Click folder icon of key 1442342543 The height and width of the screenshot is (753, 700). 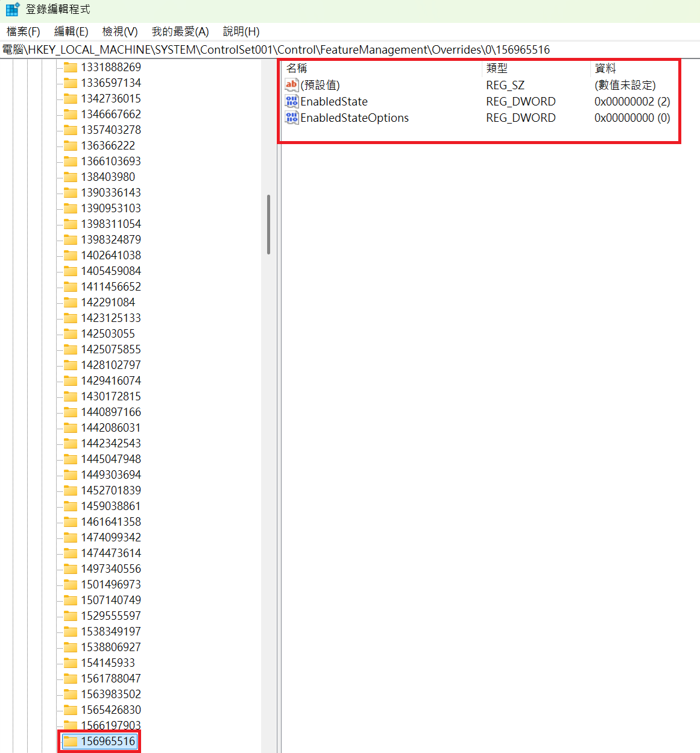click(x=71, y=443)
